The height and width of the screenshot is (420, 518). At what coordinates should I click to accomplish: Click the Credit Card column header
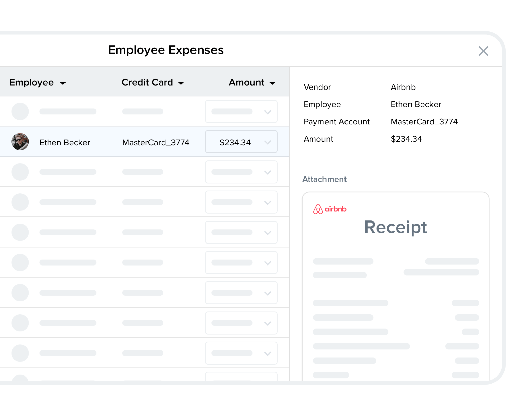(147, 83)
